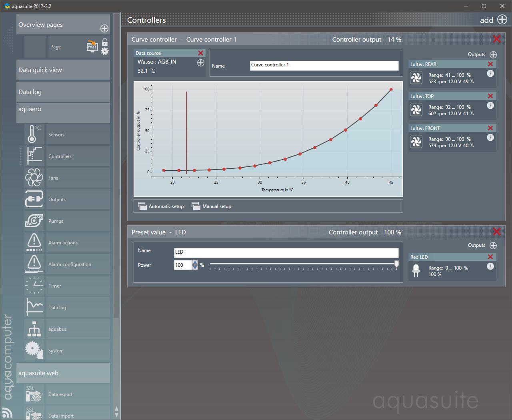Click the RSS feed icon bottom left
Screen dimensions: 512x420
pyautogui.click(x=7, y=412)
